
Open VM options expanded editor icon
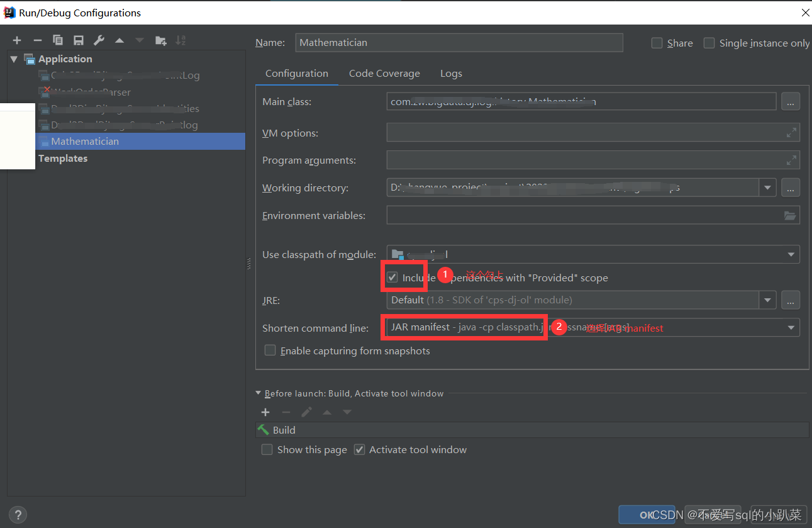pos(791,132)
